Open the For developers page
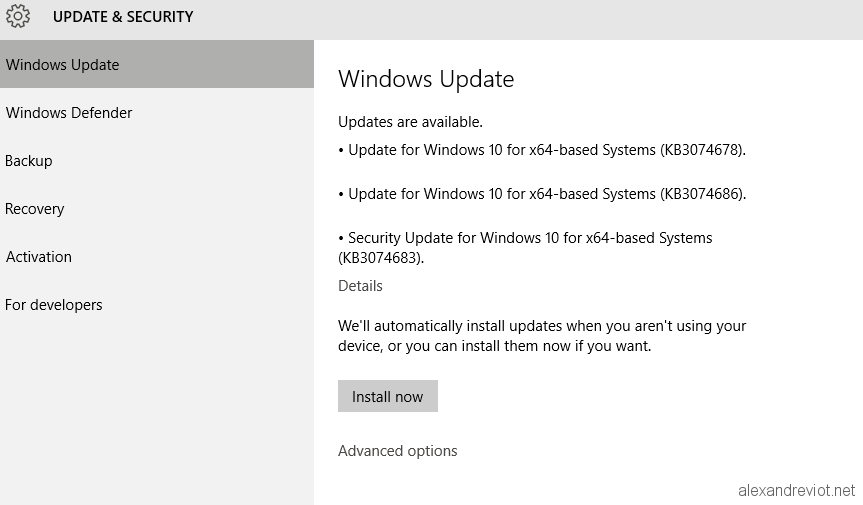Screen dimensions: 863x505 click(157, 305)
